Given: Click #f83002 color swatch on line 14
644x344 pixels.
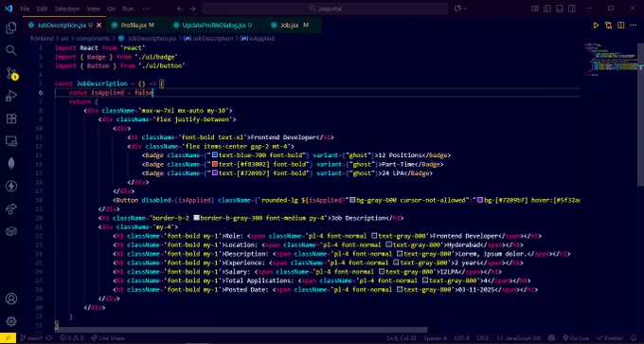Looking at the screenshot, I should (214, 164).
